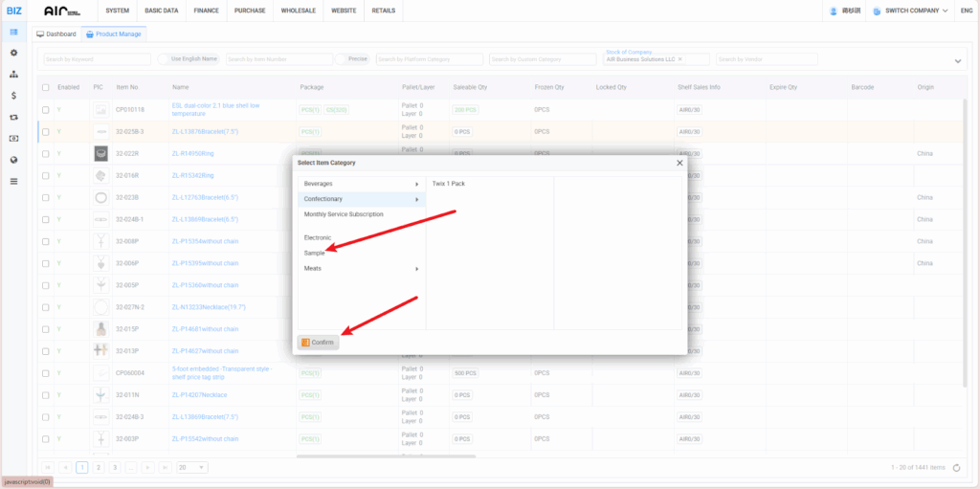
Task: Click the Search by Keyword input field
Action: pyautogui.click(x=96, y=59)
